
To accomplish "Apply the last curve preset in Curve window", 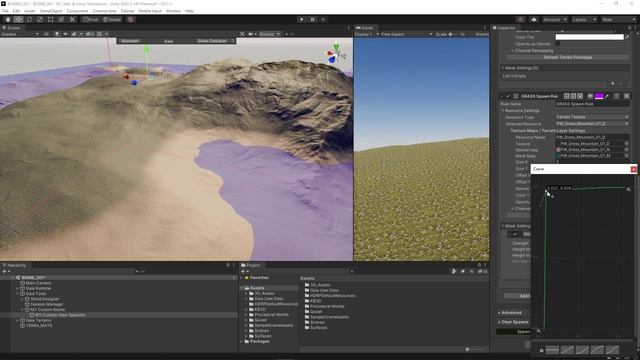I will point(612,350).
